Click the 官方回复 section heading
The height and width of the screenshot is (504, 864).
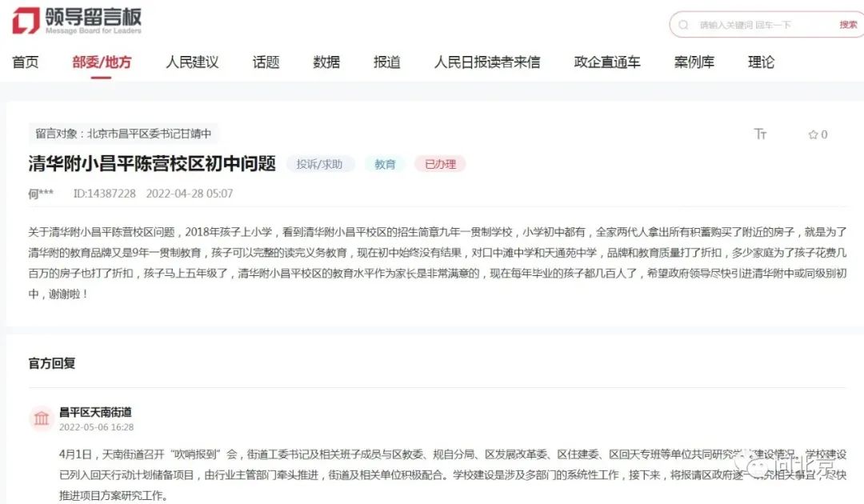[x=52, y=363]
